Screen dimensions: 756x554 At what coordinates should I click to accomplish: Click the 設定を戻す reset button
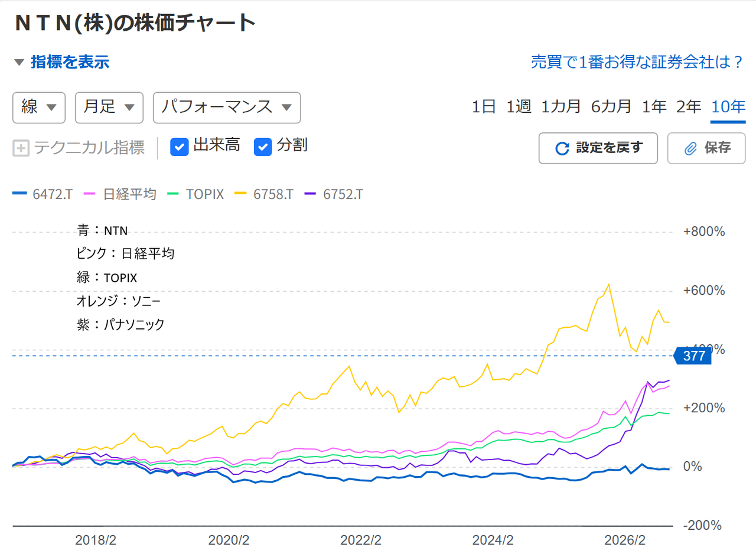pyautogui.click(x=598, y=148)
